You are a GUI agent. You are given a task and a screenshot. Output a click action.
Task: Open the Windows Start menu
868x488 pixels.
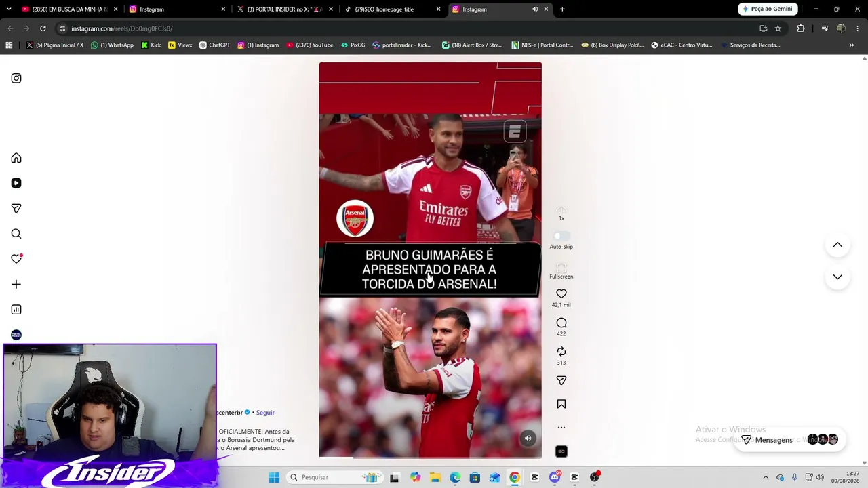click(x=274, y=477)
